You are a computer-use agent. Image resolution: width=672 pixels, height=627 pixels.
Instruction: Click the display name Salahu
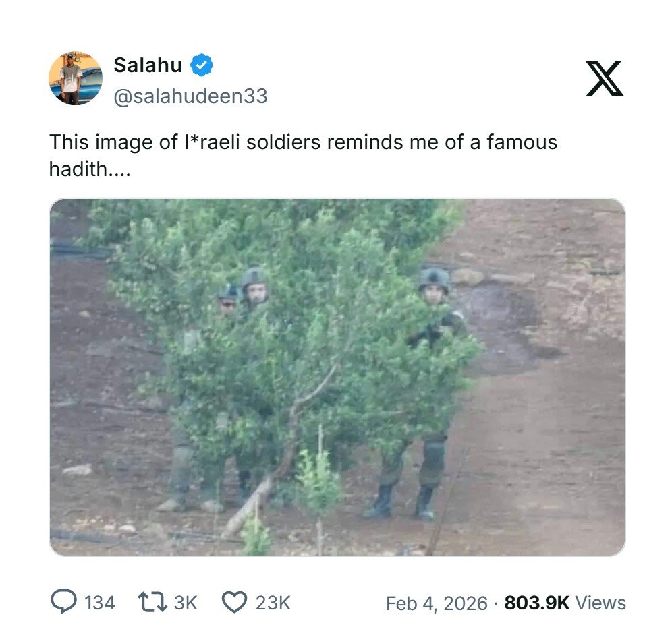coord(148,65)
